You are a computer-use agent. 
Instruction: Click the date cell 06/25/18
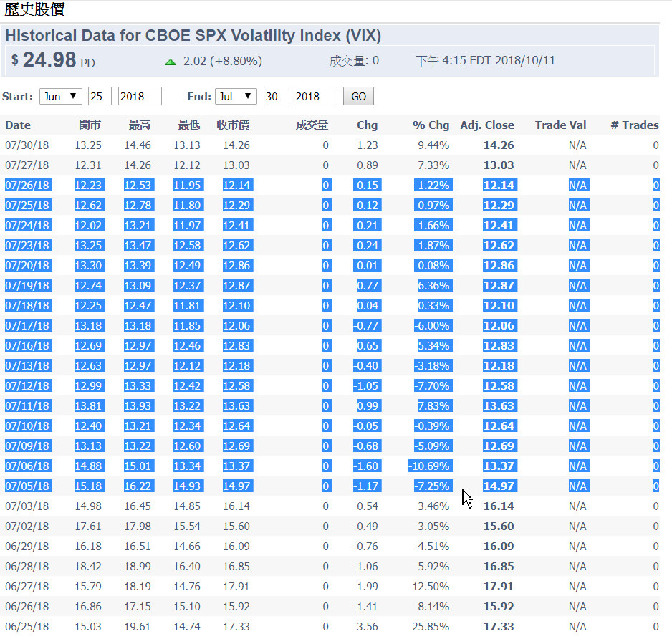pyautogui.click(x=27, y=627)
